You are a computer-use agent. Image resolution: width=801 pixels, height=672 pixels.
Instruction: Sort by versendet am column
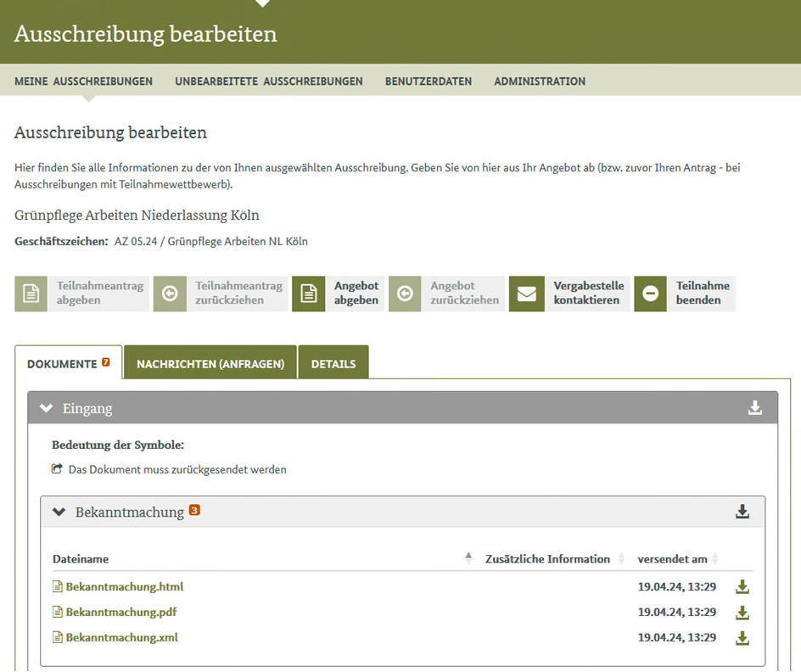point(715,558)
